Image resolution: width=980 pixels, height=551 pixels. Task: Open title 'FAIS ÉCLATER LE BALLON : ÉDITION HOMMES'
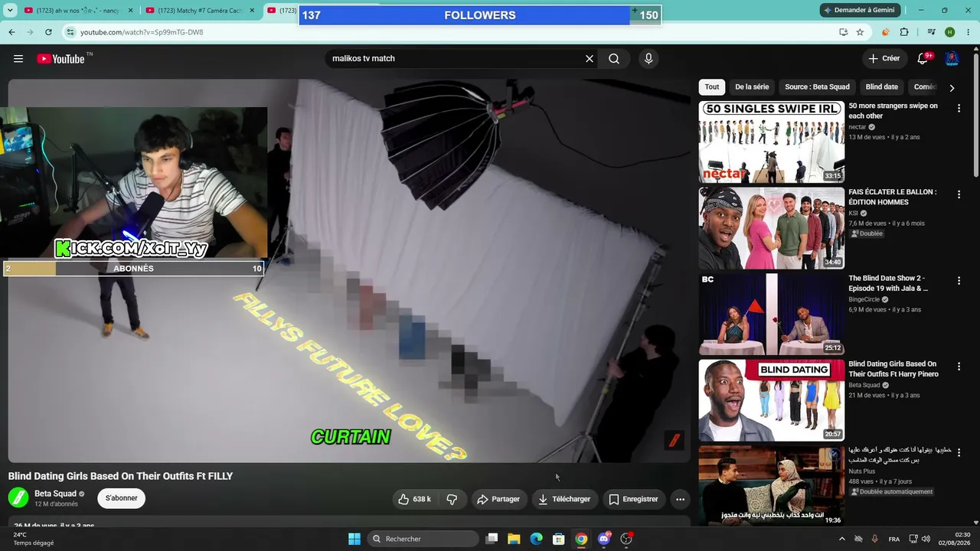[x=893, y=197]
